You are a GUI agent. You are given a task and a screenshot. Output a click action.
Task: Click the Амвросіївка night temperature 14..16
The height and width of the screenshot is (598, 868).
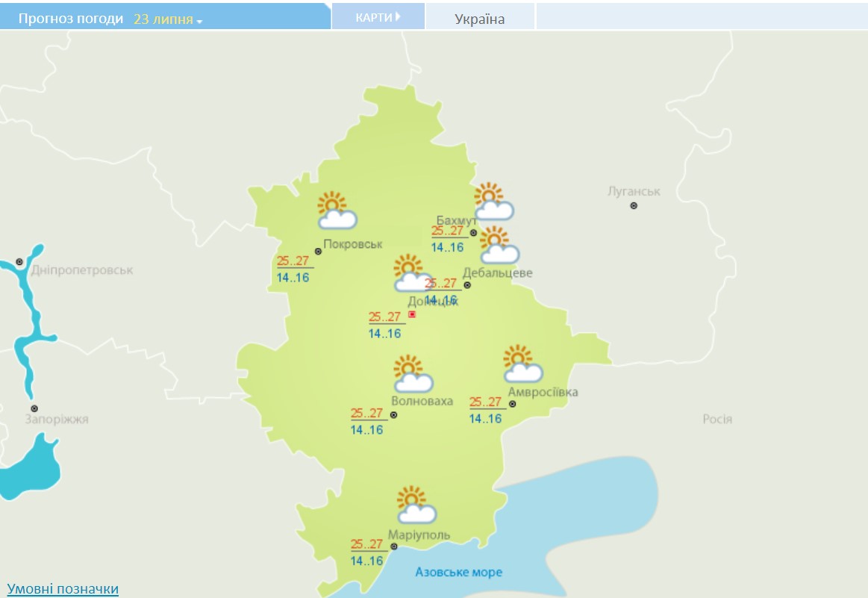[x=485, y=419]
